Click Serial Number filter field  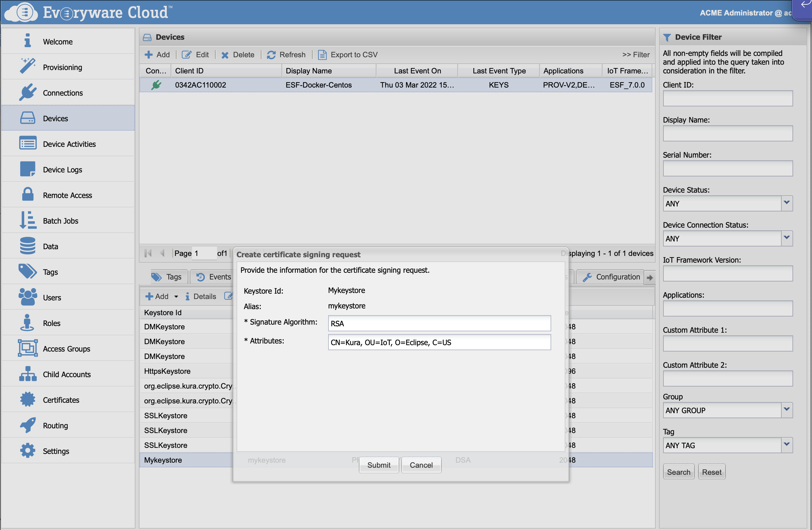[x=727, y=168]
